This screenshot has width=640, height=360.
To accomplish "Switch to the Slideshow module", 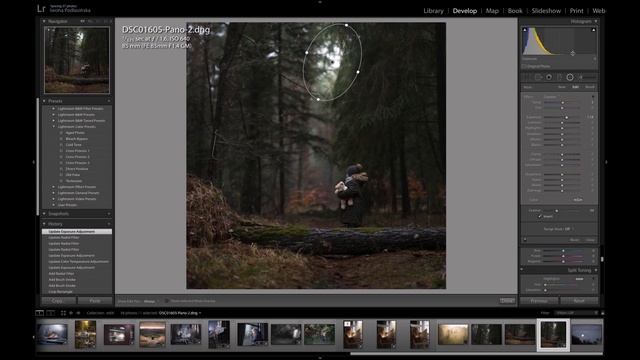I will coord(546,11).
